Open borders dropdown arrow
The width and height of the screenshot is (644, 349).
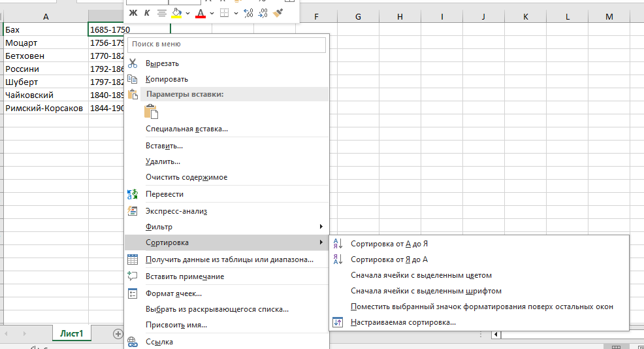236,13
